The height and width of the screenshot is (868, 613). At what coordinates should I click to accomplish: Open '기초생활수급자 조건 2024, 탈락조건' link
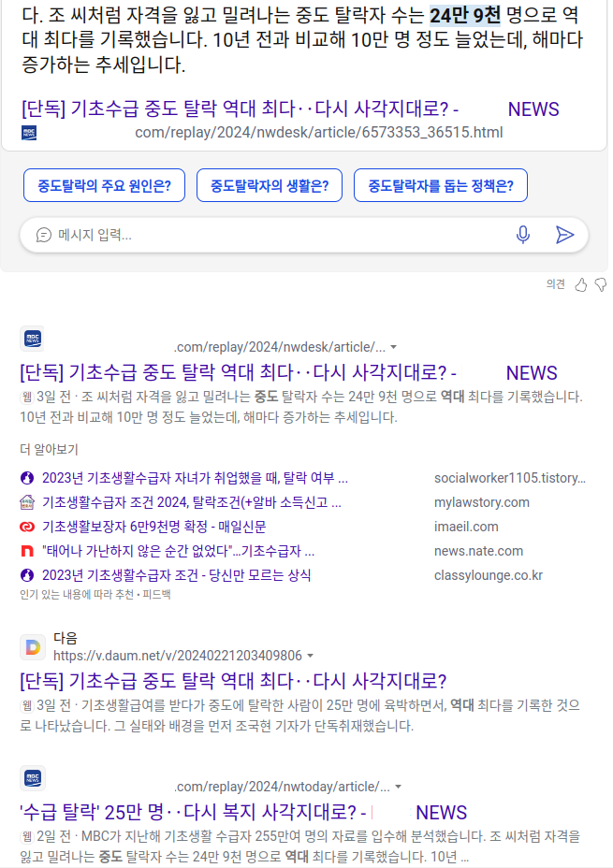[192, 502]
